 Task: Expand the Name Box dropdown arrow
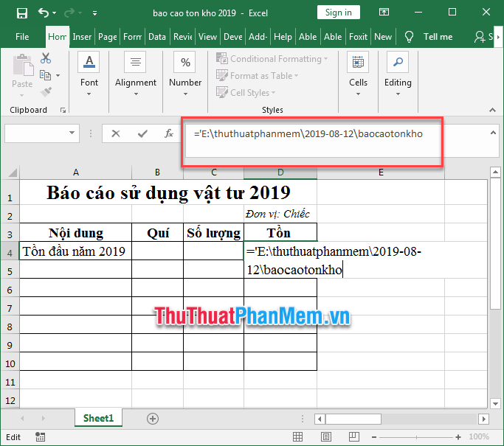(72, 133)
